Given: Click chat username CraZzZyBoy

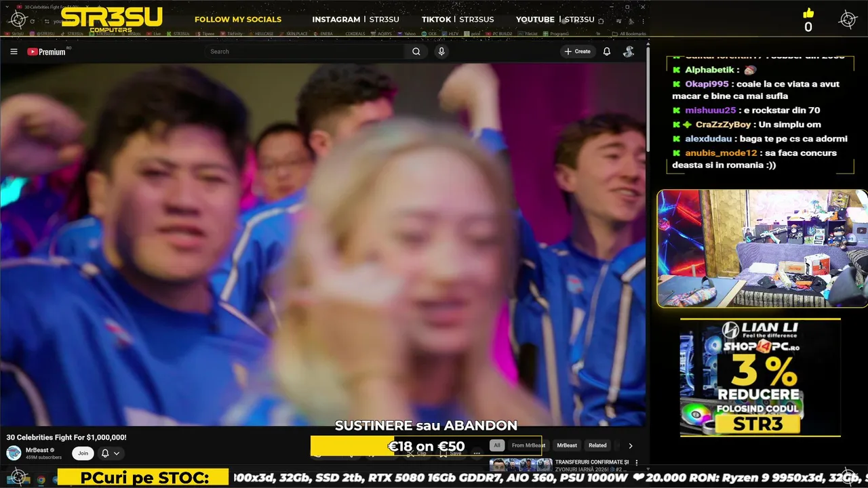Looking at the screenshot, I should (723, 125).
